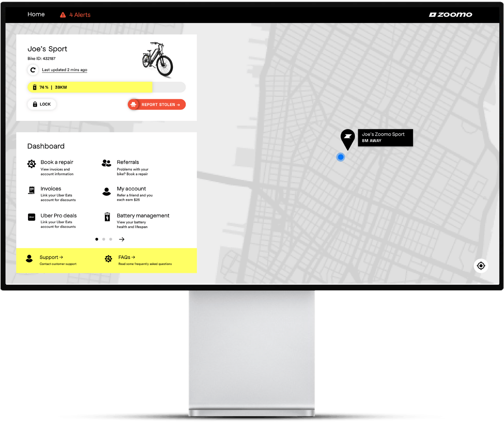The width and height of the screenshot is (504, 428).
Task: Click the My account person icon
Action: coord(107,191)
